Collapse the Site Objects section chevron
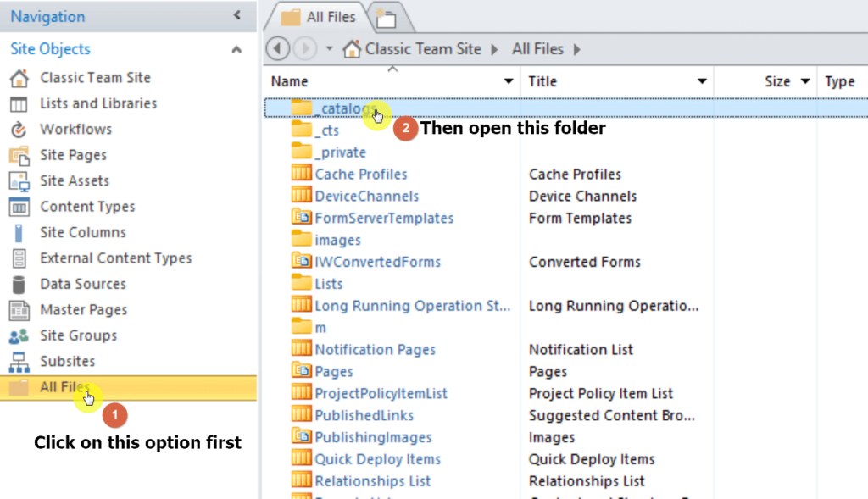The image size is (868, 499). (236, 49)
